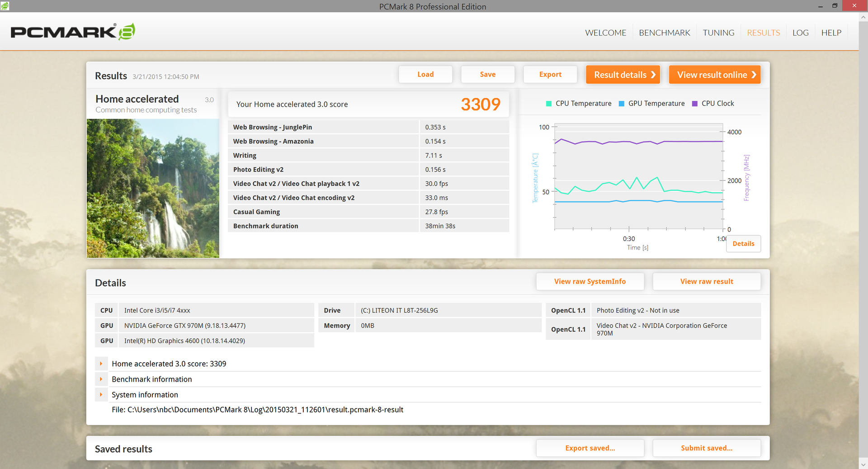This screenshot has width=868, height=469.
Task: Click the app icon in title bar
Action: coord(5,6)
